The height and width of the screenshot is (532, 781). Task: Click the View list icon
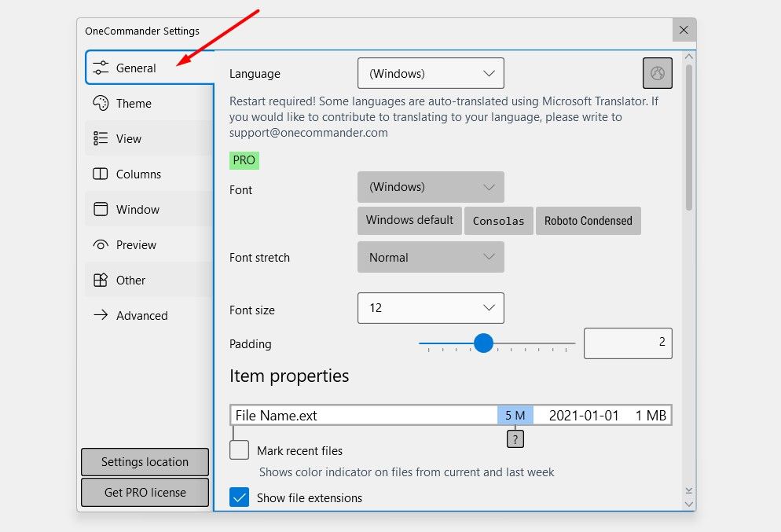pyautogui.click(x=101, y=138)
